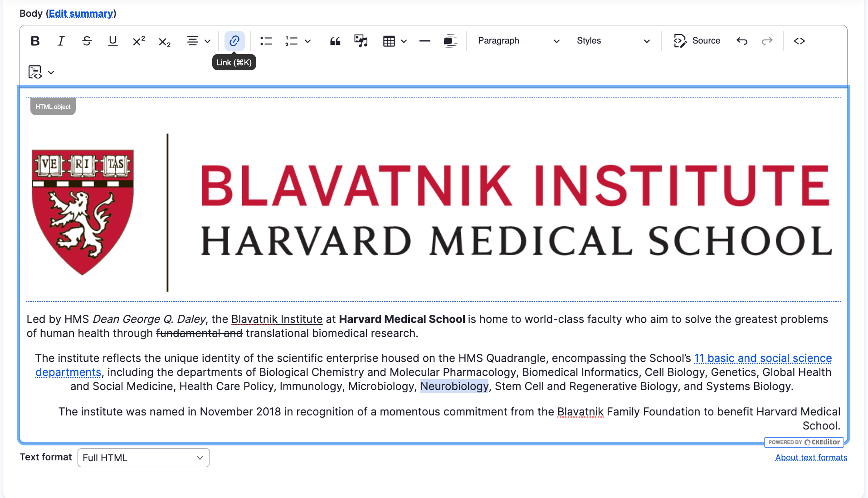Undo the last edit

[742, 41]
